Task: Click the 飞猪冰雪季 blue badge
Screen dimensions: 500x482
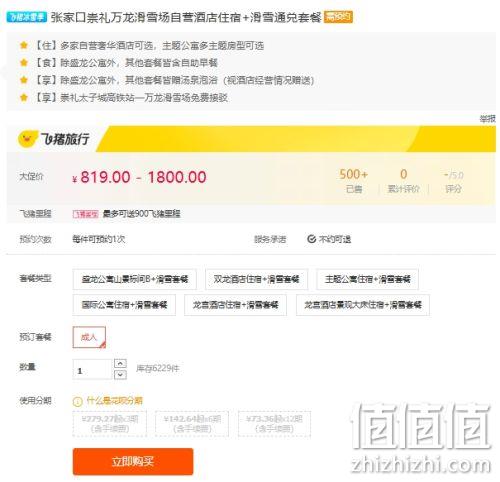Action: 27,17
